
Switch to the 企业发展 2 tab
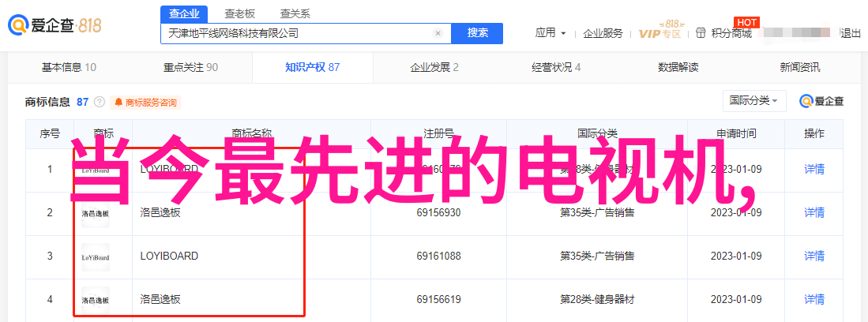434,68
